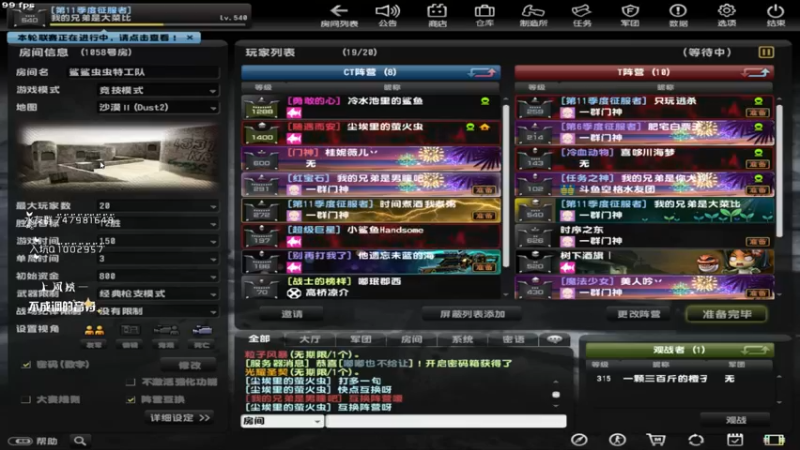Click the 准备完毕 ready button
This screenshot has height=450, width=800.
[x=727, y=314]
